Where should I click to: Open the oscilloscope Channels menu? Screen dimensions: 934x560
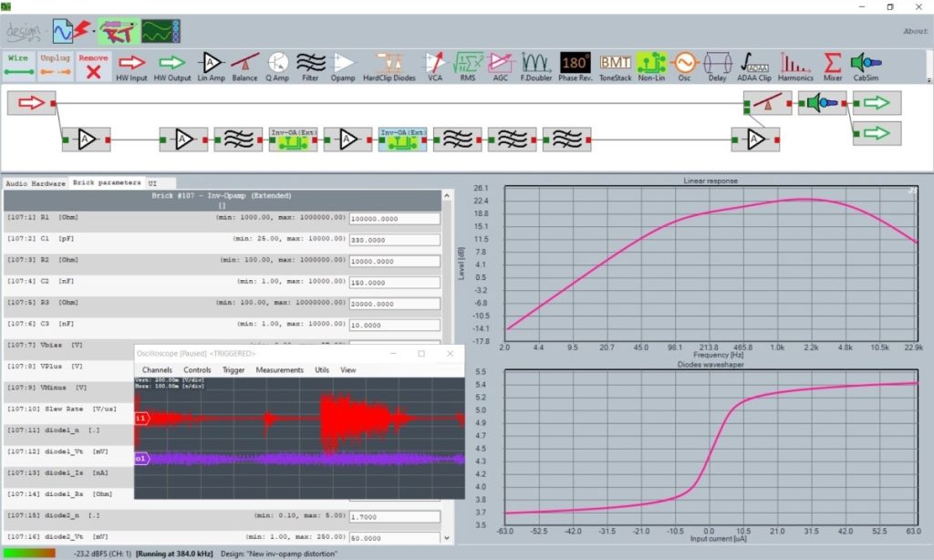[157, 370]
